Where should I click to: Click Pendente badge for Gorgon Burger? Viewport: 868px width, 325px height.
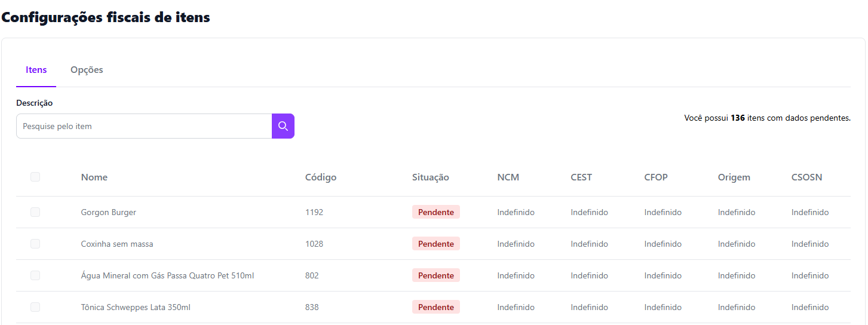[435, 212]
